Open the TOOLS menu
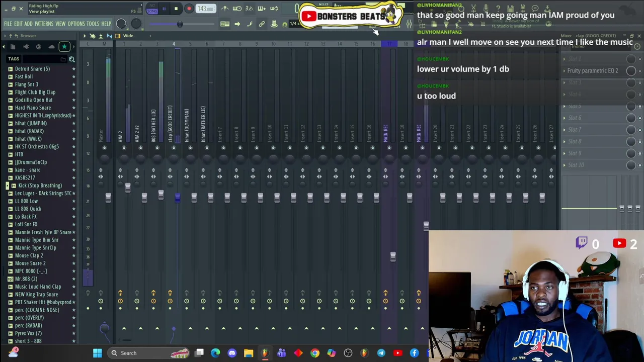Screen dimensions: 644x362 point(93,24)
